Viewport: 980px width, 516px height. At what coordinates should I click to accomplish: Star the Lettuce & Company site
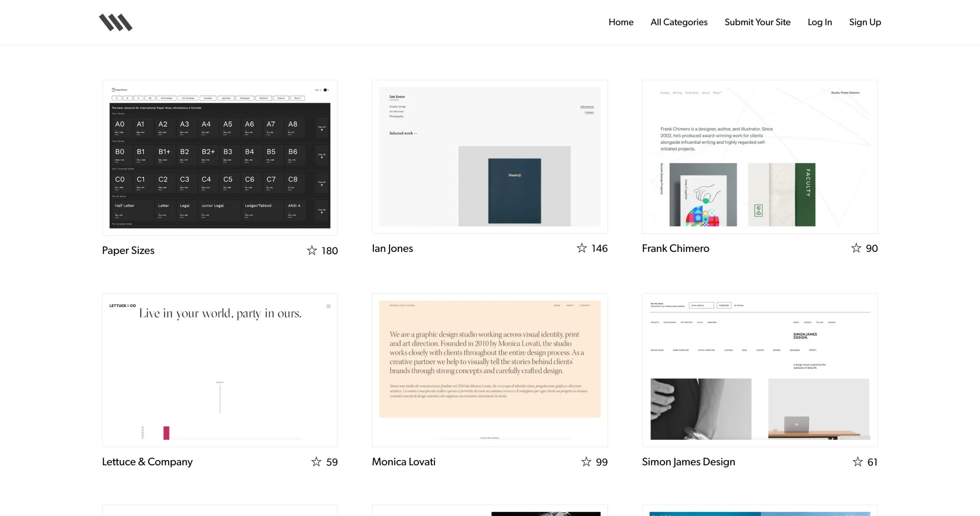tap(316, 462)
